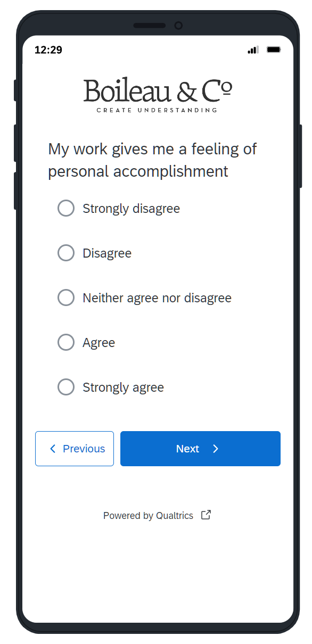Click the battery icon in status bar
This screenshot has width=312, height=644.
274,49
